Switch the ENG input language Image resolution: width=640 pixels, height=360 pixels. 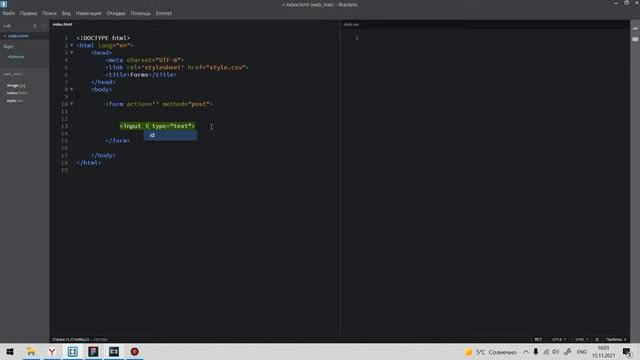pos(582,352)
